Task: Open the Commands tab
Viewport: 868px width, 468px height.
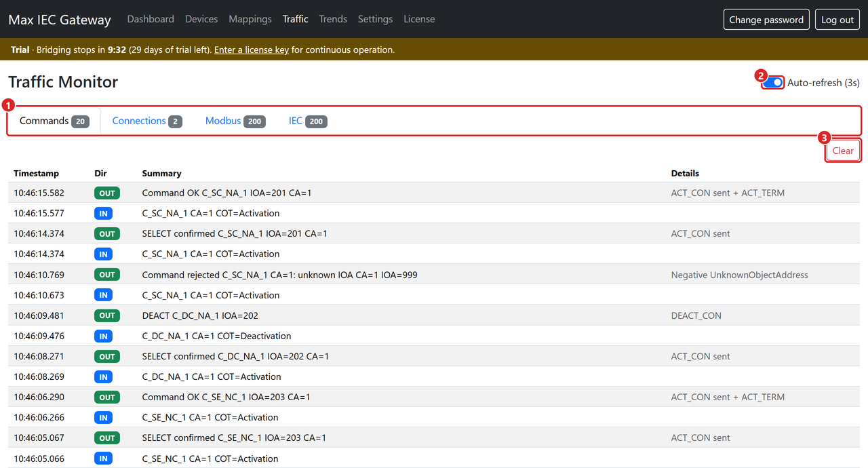Action: (54, 121)
